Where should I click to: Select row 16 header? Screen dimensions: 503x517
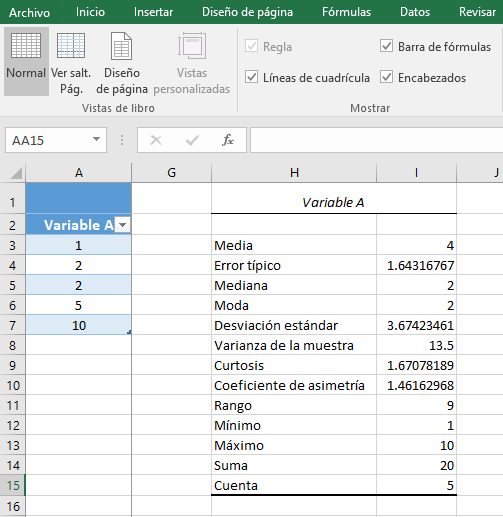pyautogui.click(x=13, y=506)
